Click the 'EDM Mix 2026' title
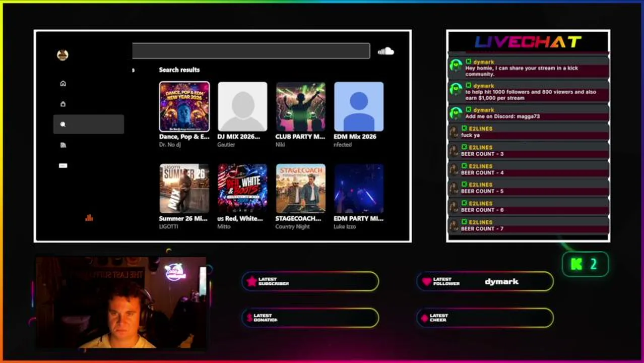The image size is (644, 363). pyautogui.click(x=355, y=137)
